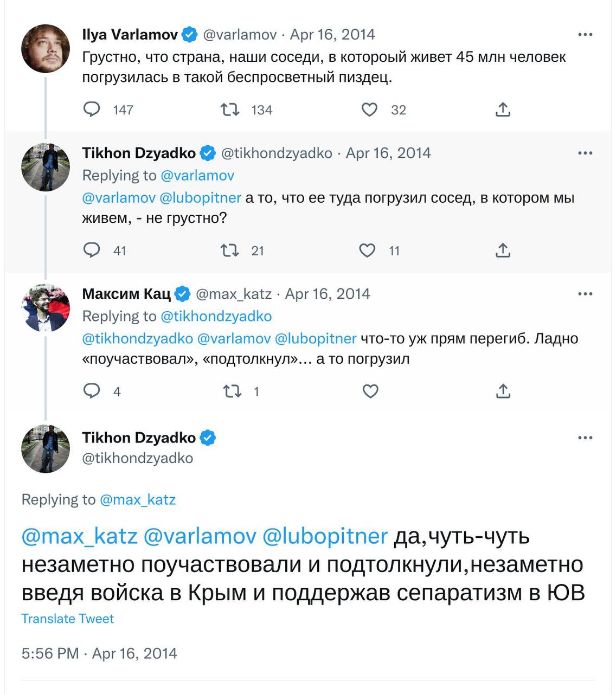
Task: Reply to Максим Кац's tweet
Action: (x=92, y=391)
